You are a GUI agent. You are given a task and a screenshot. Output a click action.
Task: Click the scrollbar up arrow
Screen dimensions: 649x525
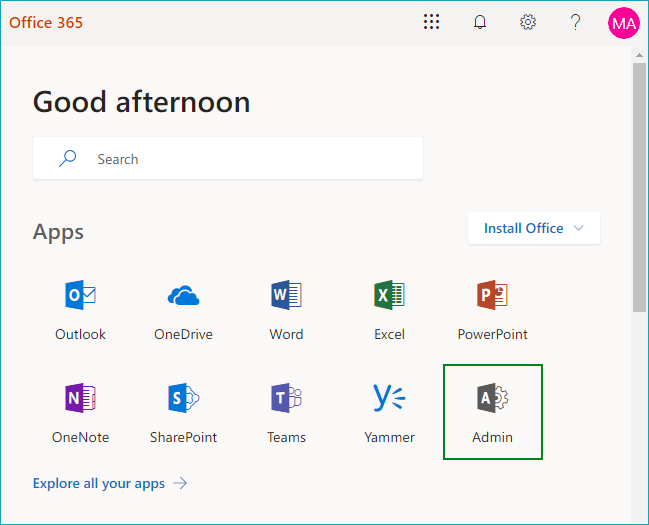pos(639,55)
